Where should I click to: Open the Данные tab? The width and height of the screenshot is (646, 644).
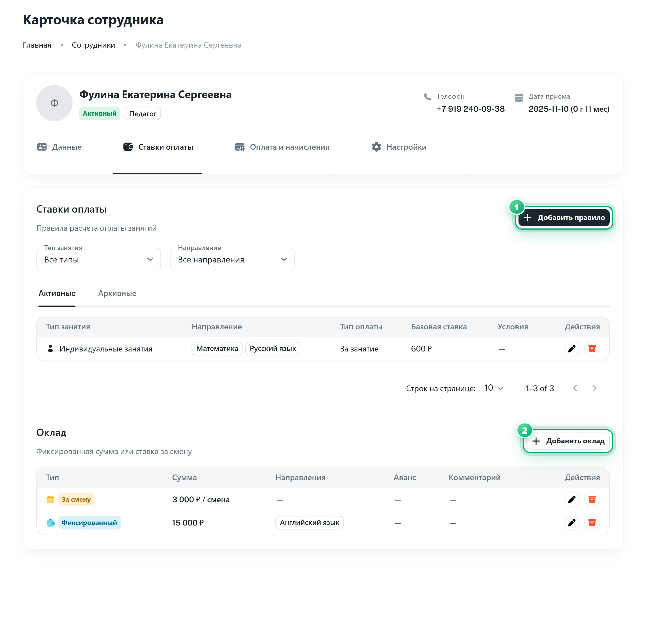59,147
